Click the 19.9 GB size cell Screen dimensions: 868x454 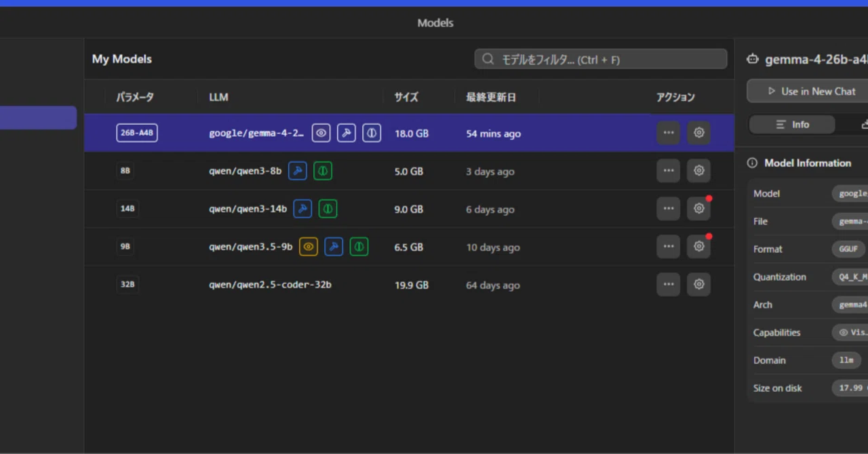[x=412, y=285]
